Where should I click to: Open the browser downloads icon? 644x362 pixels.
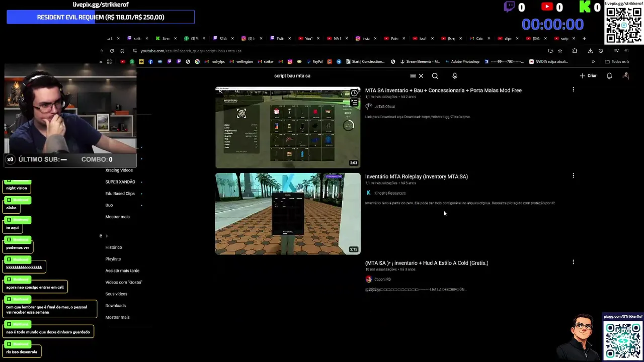point(590,51)
